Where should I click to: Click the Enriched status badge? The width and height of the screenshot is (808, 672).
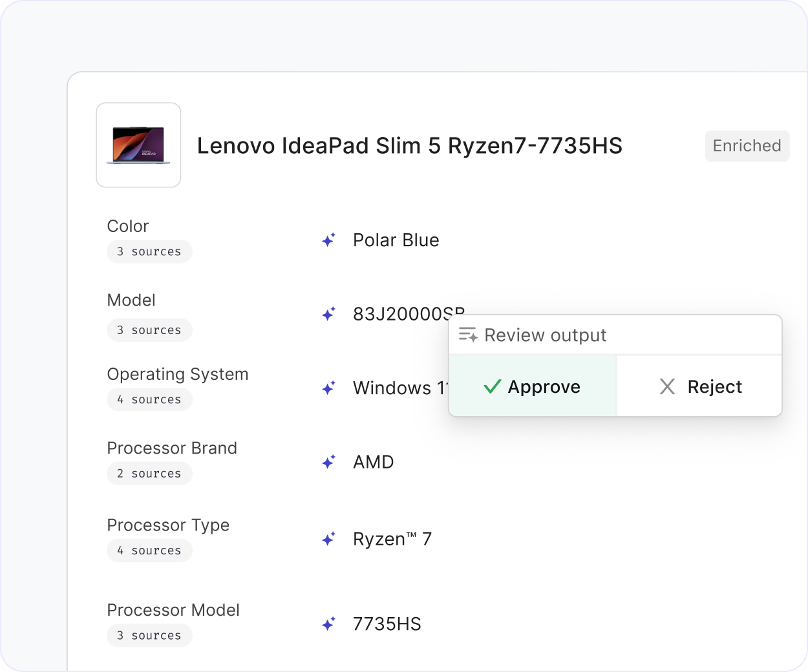[747, 146]
